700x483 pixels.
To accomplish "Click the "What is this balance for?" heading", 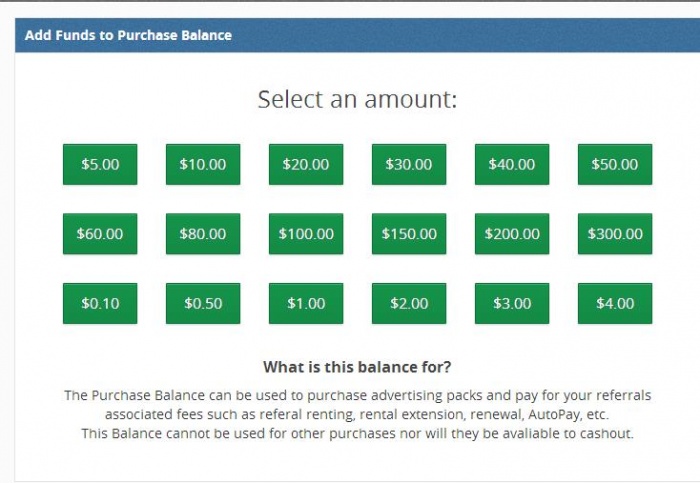I will 357,367.
